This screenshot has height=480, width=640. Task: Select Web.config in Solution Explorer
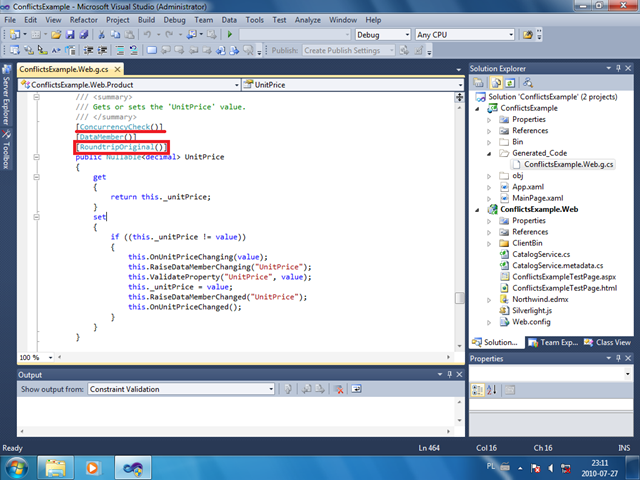[531, 322]
